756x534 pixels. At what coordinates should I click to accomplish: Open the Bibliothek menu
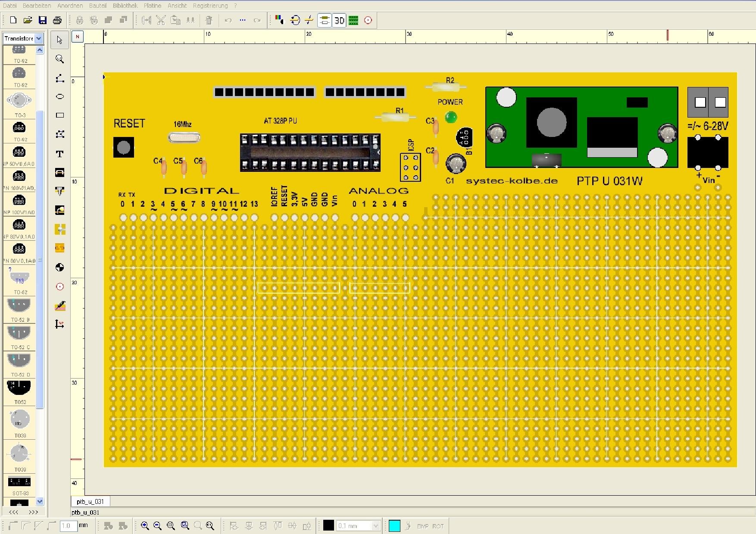pyautogui.click(x=125, y=6)
